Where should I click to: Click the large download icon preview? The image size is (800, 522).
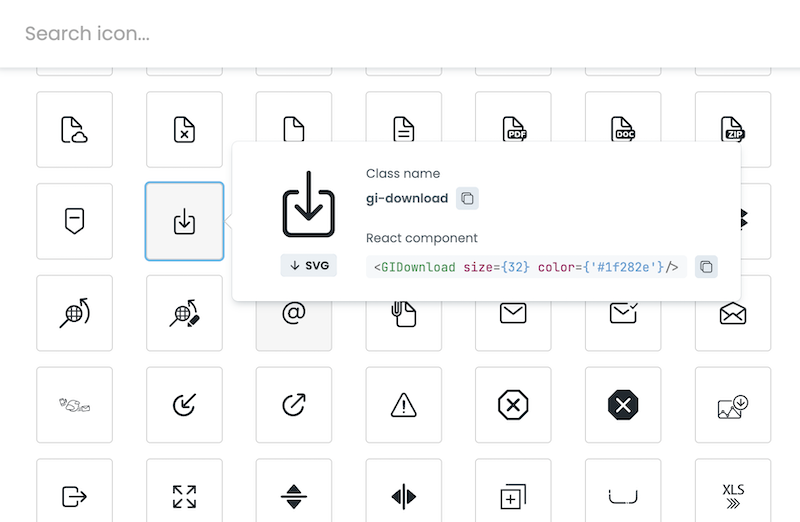pos(309,204)
